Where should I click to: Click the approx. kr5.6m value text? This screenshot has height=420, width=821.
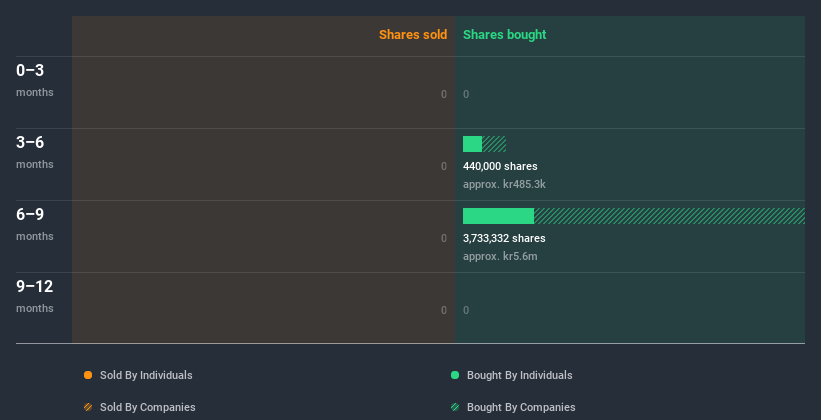point(500,256)
